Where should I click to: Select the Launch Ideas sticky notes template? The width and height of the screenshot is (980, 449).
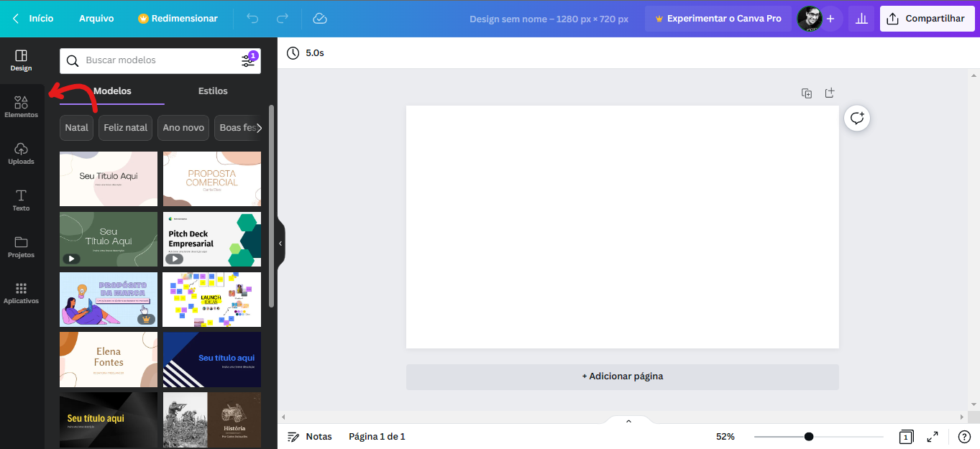[x=212, y=300]
